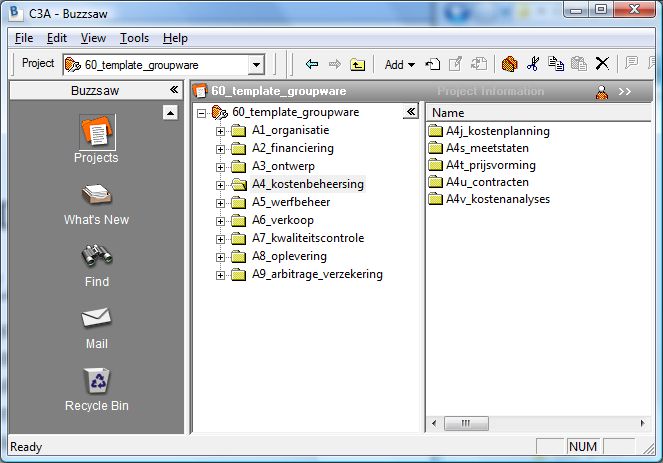663x463 pixels.
Task: Click the check-out document icon
Action: pyautogui.click(x=433, y=64)
